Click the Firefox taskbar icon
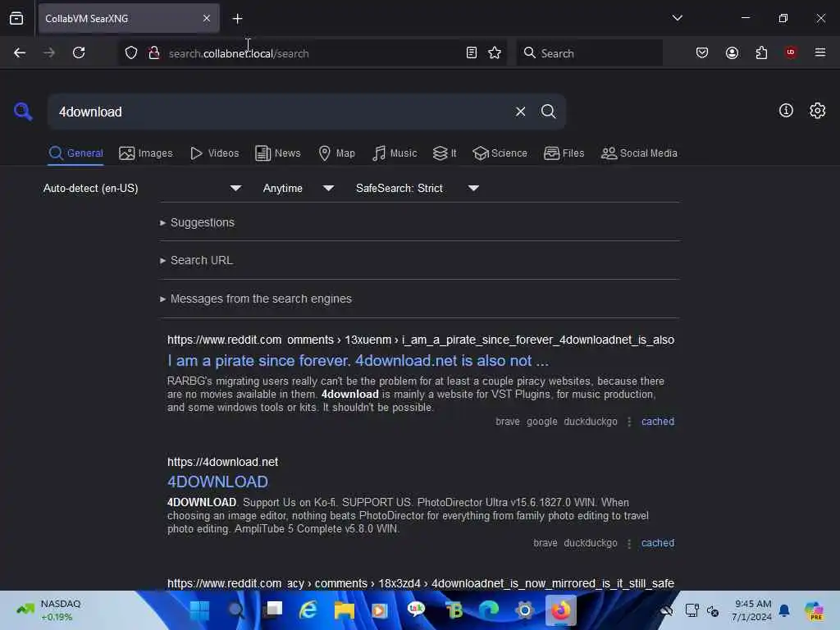The image size is (840, 630). click(561, 610)
